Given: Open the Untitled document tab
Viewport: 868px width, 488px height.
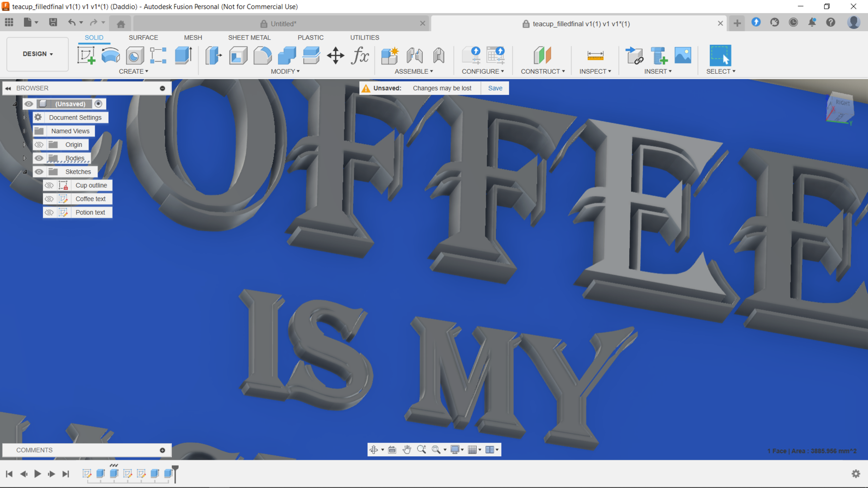Looking at the screenshot, I should click(283, 24).
